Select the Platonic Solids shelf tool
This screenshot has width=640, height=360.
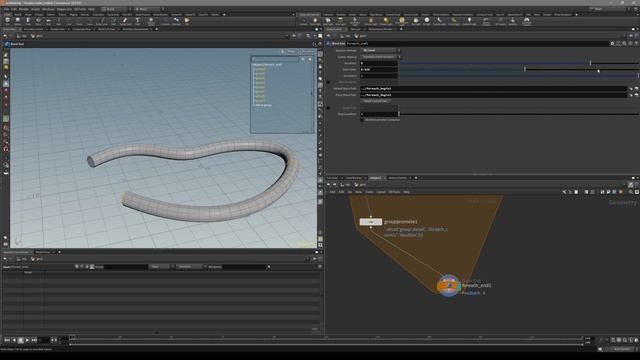point(151,21)
